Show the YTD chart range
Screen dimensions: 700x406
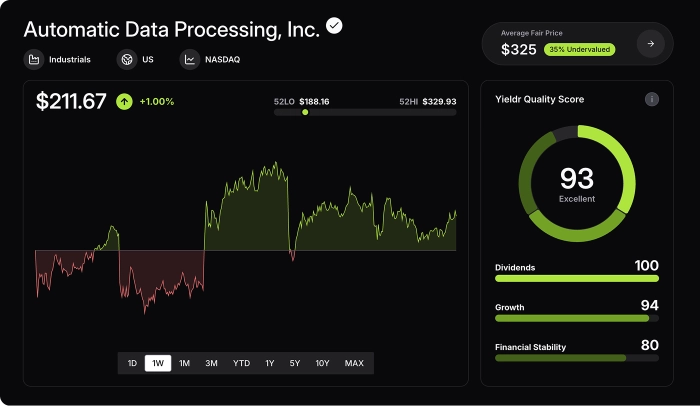click(242, 363)
